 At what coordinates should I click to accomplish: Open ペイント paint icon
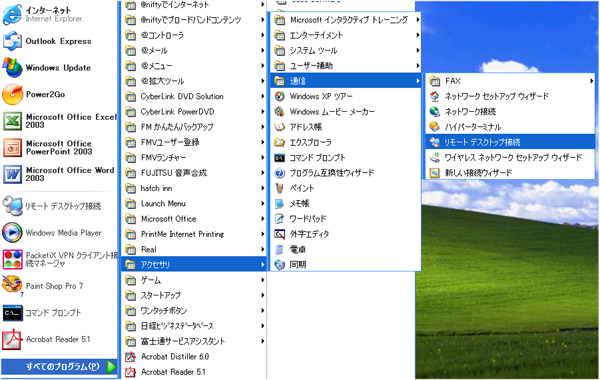[280, 188]
